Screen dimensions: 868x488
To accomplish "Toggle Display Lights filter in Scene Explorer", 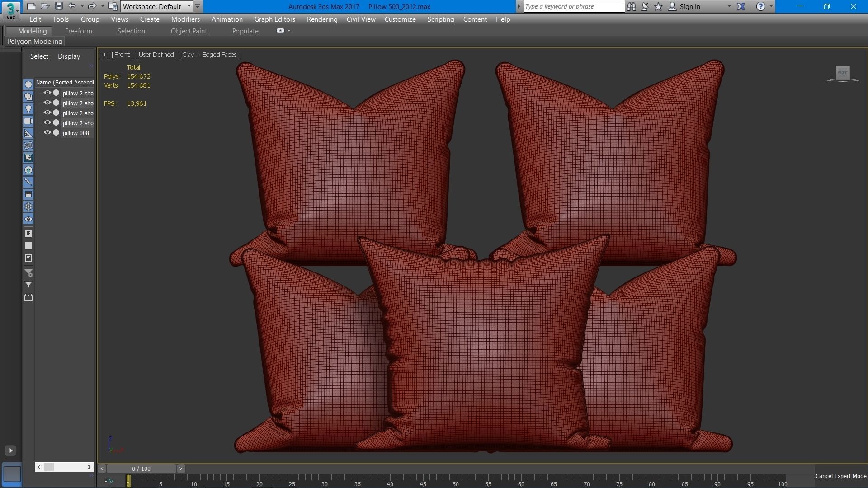I will coord(28,109).
